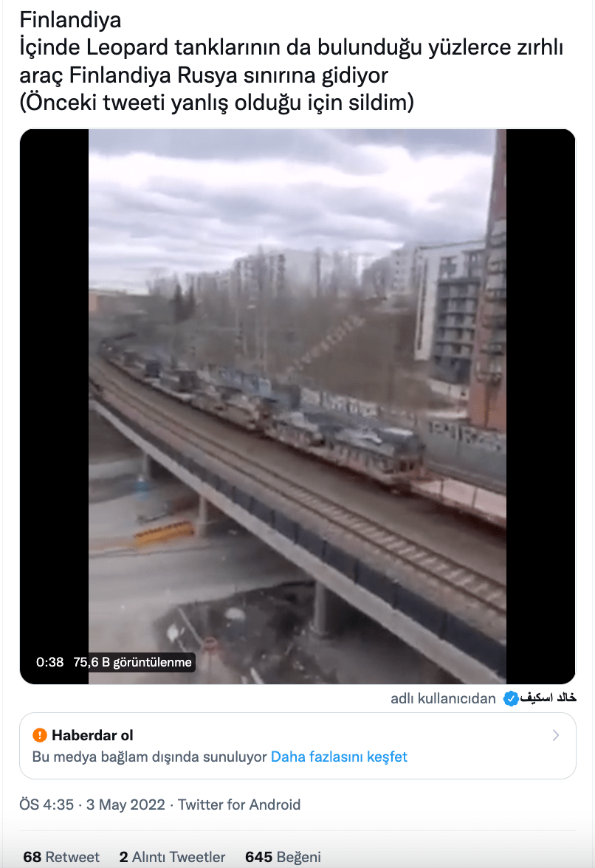
Task: Open the Daha fazlasını keşfet link
Action: [x=339, y=757]
